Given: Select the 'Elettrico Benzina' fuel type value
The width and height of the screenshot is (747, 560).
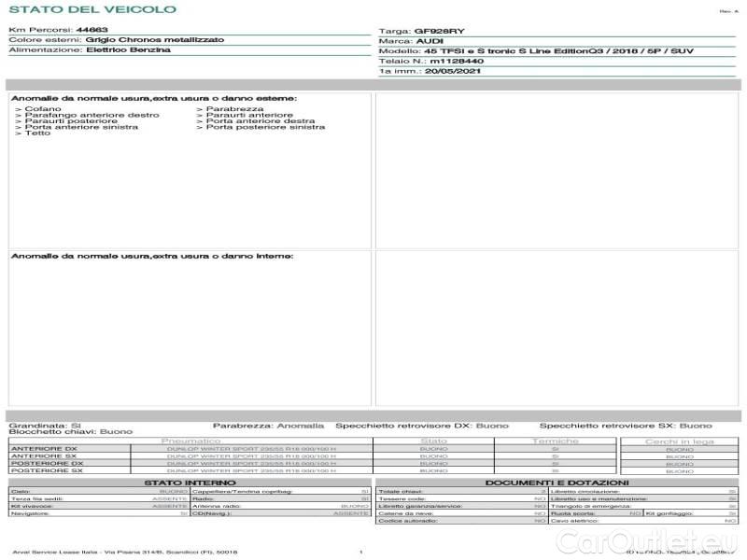Looking at the screenshot, I should pyautogui.click(x=128, y=50).
